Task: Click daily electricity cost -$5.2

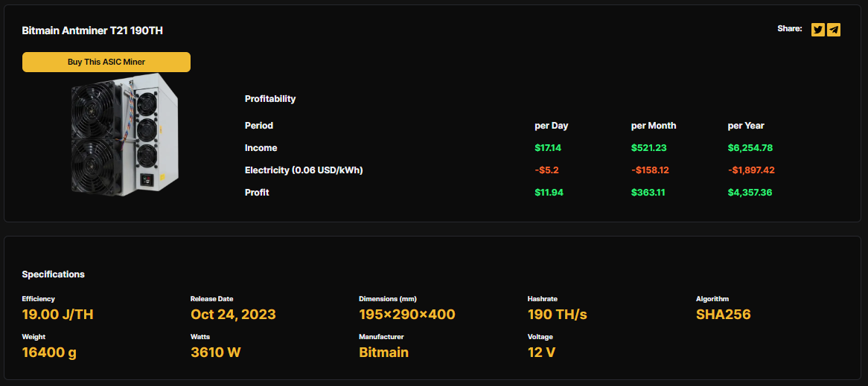Action: pos(547,170)
